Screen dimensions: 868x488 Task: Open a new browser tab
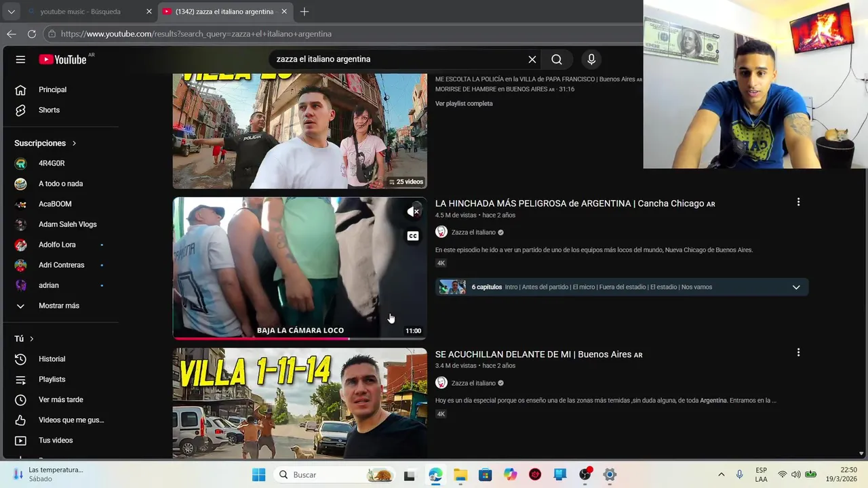pyautogui.click(x=304, y=12)
